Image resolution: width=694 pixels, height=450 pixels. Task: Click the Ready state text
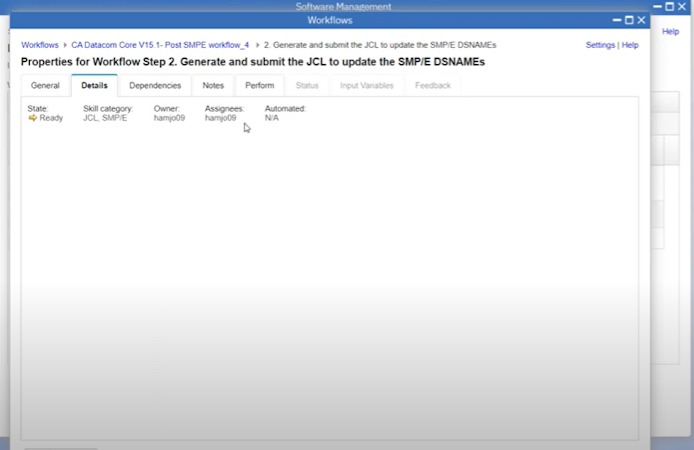click(x=51, y=118)
